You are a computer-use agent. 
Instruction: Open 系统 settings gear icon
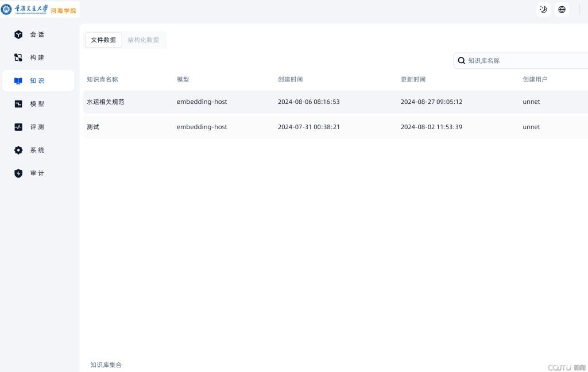(18, 150)
